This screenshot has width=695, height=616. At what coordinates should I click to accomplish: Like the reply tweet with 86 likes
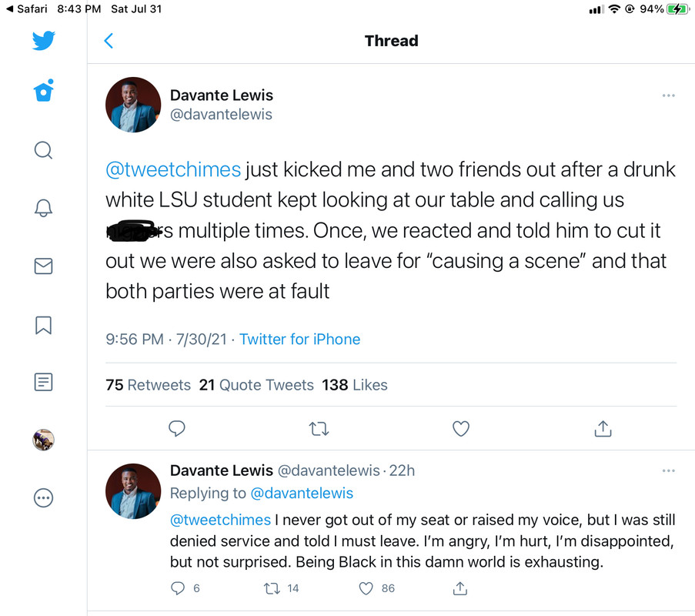point(366,588)
